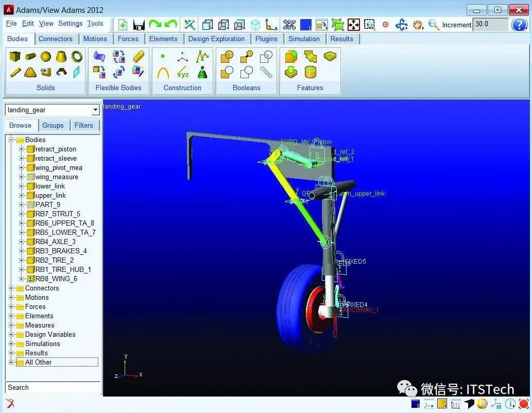Expand the retract_piston tree node
Image resolution: width=532 pixels, height=413 pixels.
tap(22, 149)
